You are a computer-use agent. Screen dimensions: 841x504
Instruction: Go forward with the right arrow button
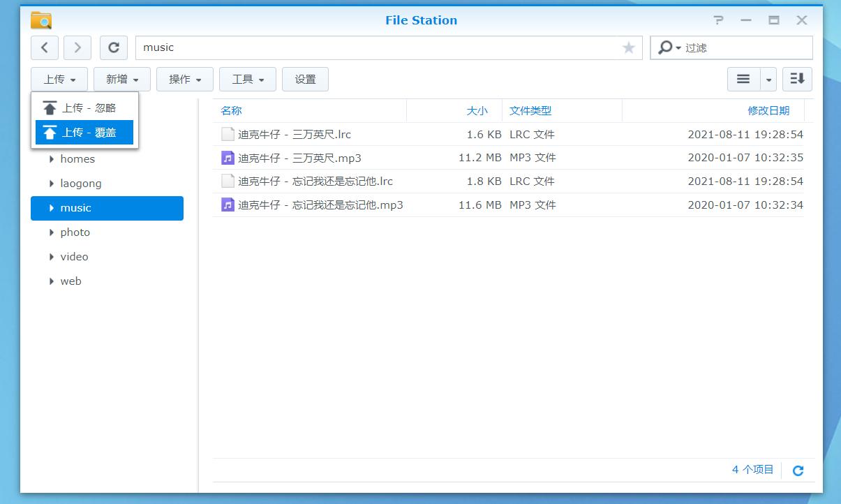pyautogui.click(x=77, y=47)
